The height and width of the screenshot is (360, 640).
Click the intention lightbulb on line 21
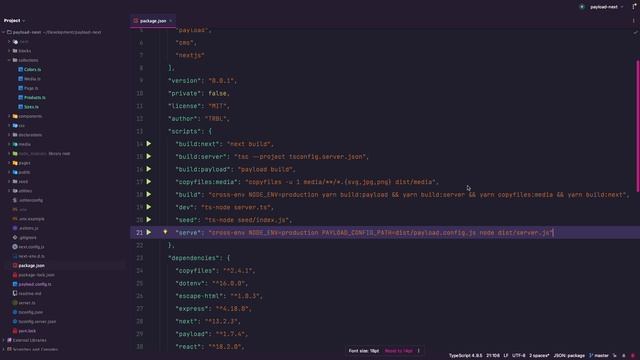pyautogui.click(x=165, y=232)
